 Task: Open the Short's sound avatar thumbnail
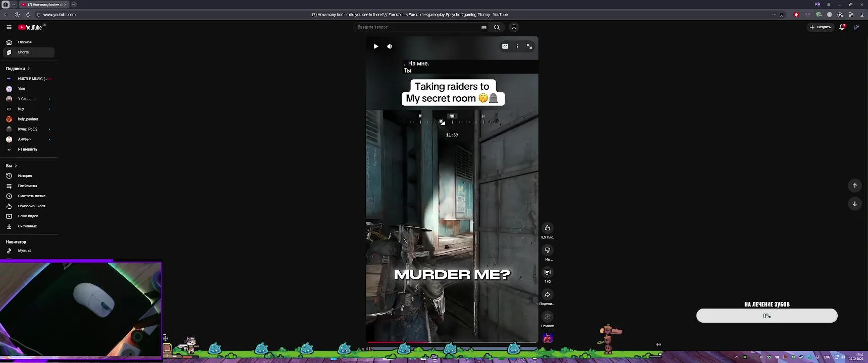[x=548, y=338]
